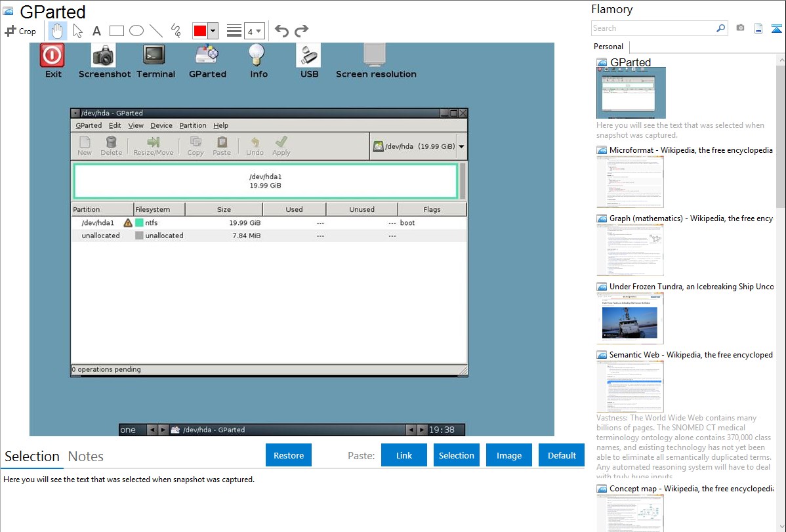Open the line width dropdown showing 4
The width and height of the screenshot is (786, 532).
click(255, 31)
